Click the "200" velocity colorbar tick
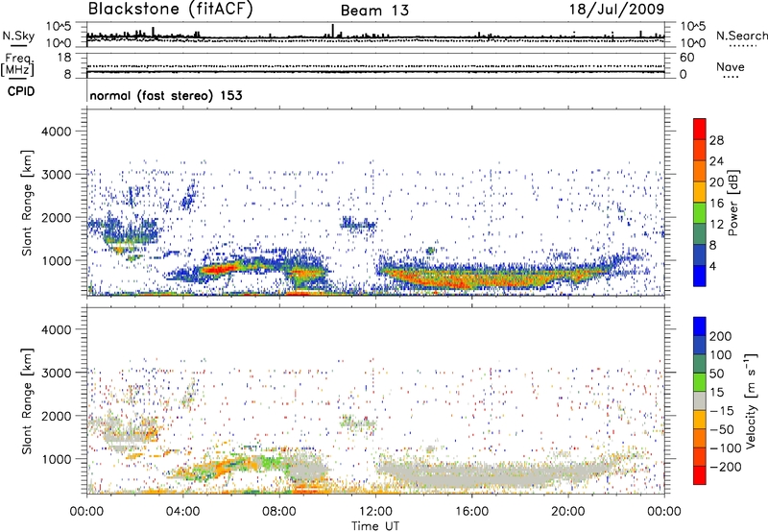768x532 pixels. click(721, 336)
